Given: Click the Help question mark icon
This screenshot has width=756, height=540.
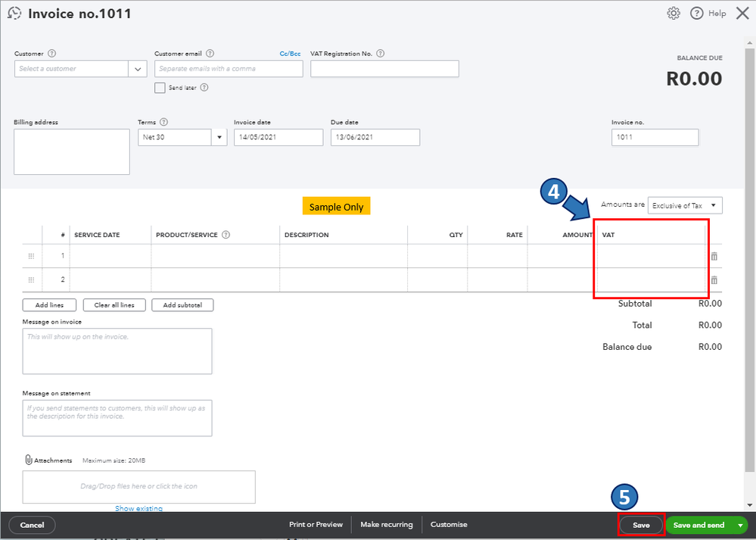Looking at the screenshot, I should tap(697, 13).
